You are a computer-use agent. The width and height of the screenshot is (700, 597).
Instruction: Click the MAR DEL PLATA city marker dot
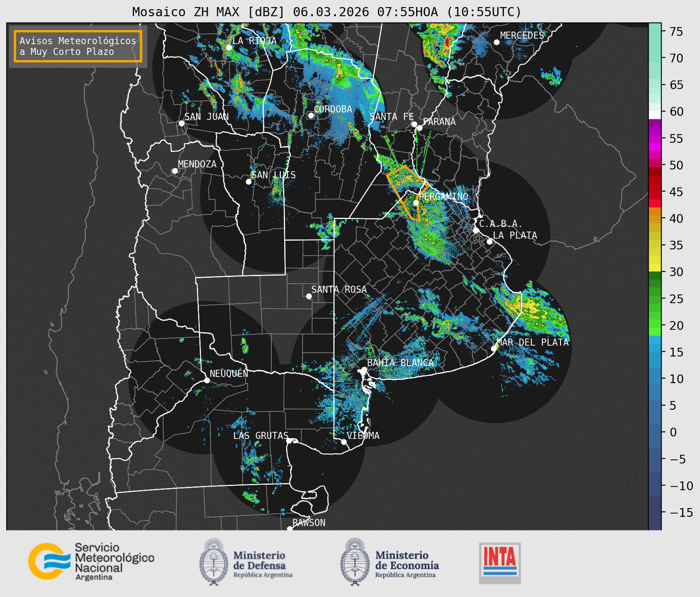[494, 349]
